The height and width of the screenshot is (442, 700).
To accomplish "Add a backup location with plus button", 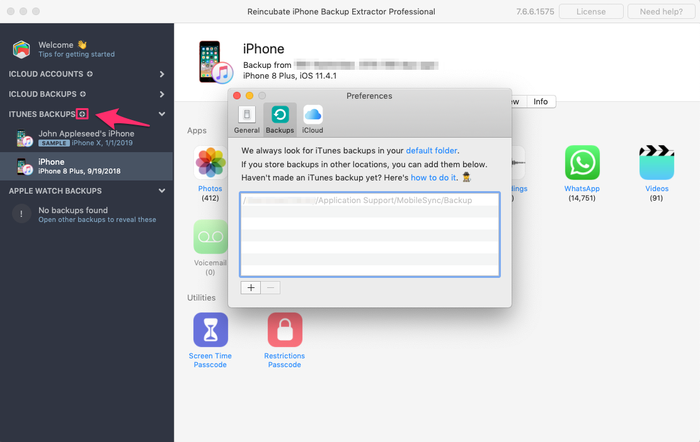I will (251, 288).
